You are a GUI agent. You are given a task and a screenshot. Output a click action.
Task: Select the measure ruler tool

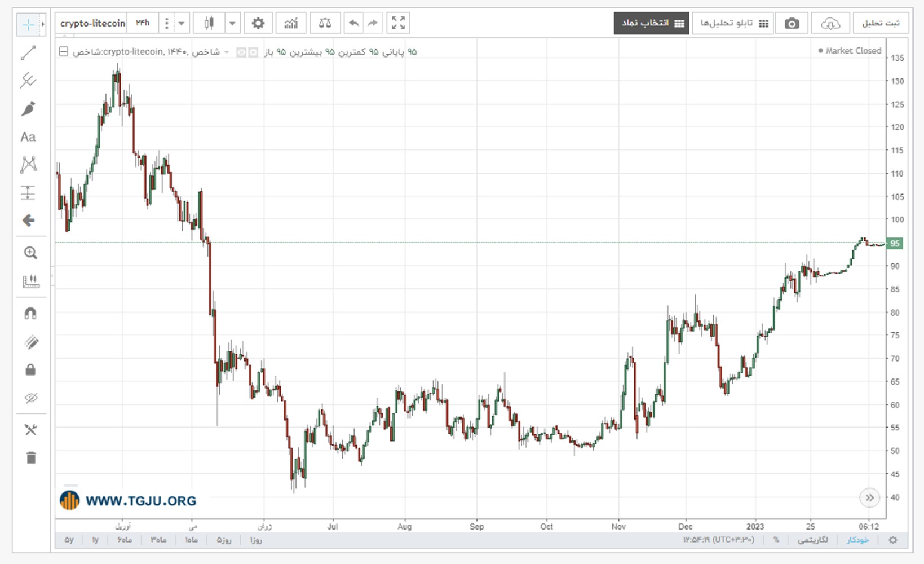point(30,281)
